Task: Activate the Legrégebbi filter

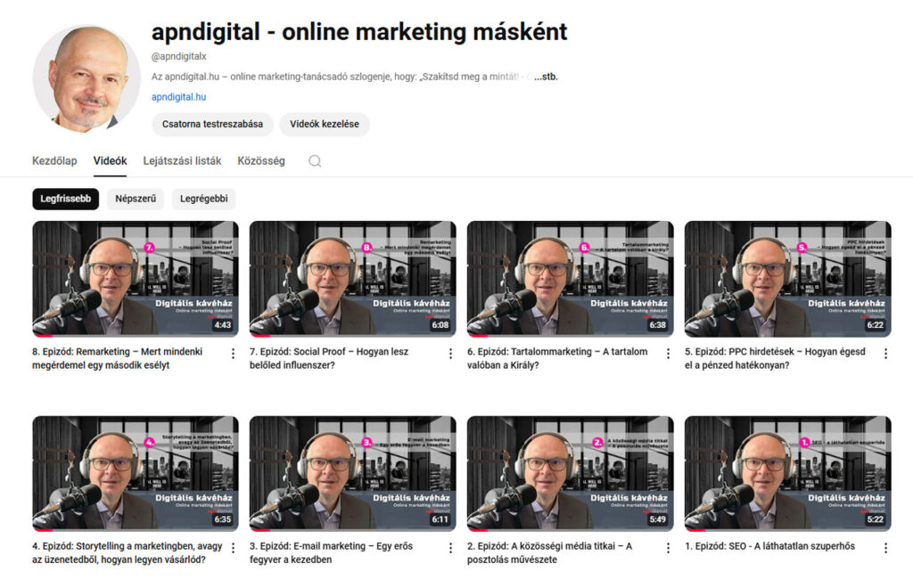Action: click(203, 199)
